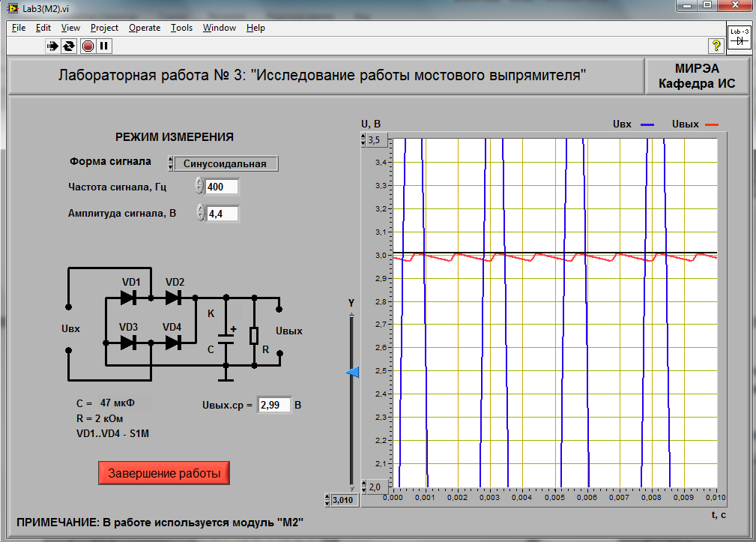Open the View menu
This screenshot has width=756, height=542.
(x=70, y=28)
